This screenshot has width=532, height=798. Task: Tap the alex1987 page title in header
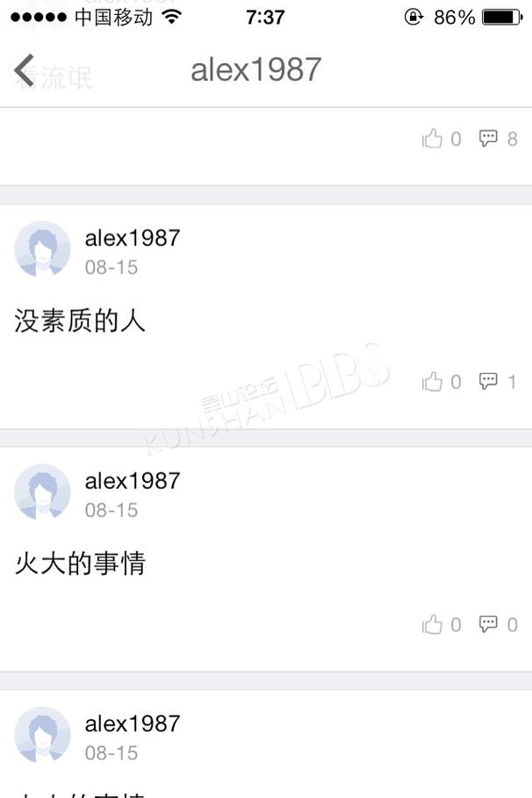point(256,69)
